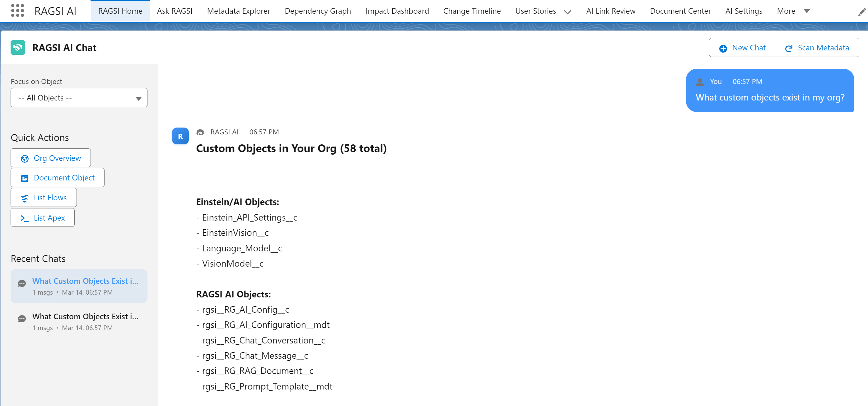Click the Scan Metadata button

pos(816,48)
